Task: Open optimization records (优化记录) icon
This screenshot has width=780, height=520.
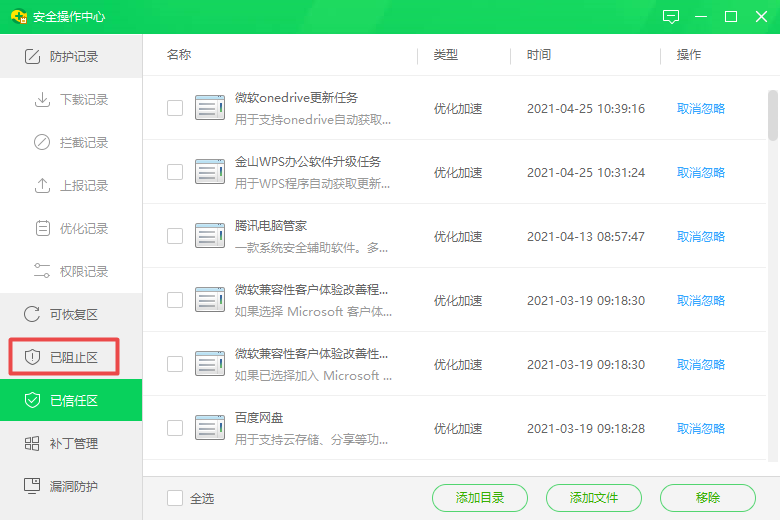Action: coord(42,229)
